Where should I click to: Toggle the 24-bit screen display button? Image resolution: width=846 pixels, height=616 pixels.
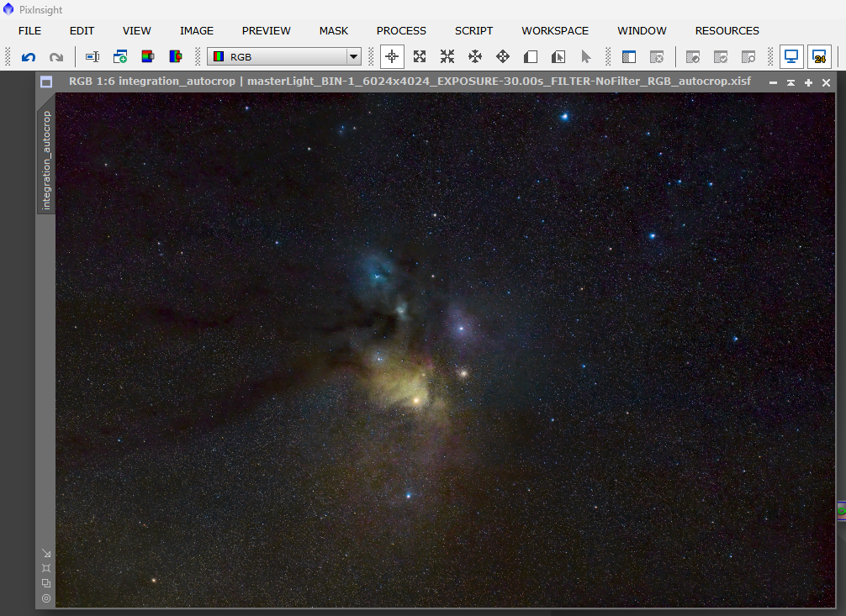(819, 56)
